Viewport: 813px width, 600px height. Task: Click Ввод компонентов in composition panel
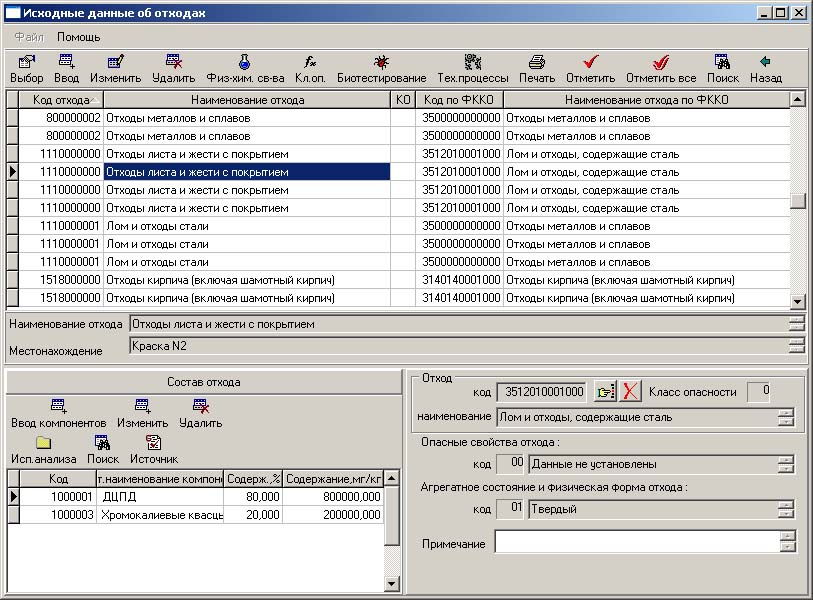point(58,414)
